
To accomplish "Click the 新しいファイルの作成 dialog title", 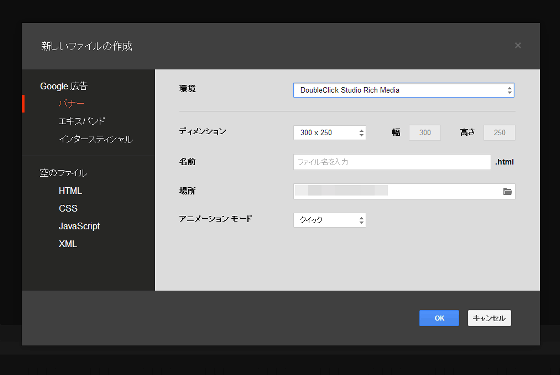I will 87,46.
